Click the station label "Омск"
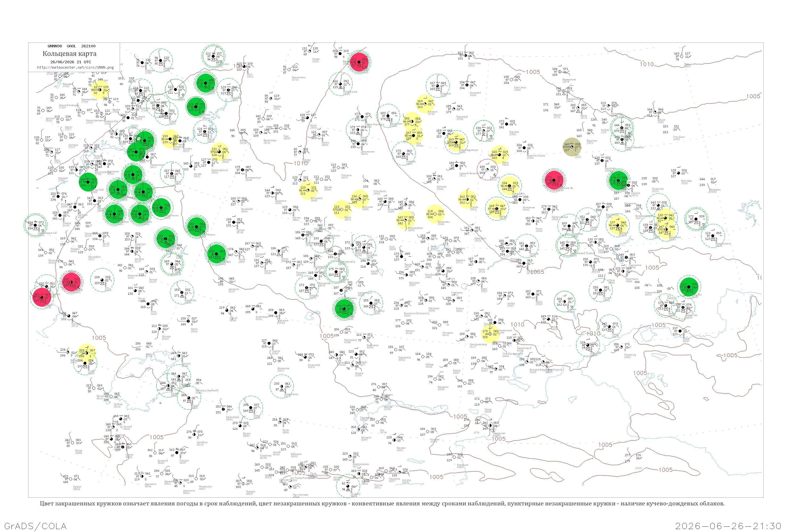 click(x=392, y=247)
